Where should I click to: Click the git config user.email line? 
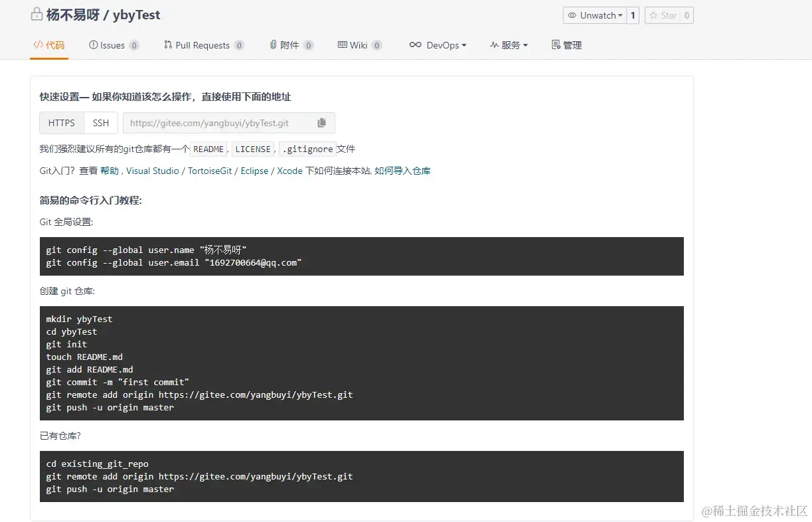coord(174,262)
